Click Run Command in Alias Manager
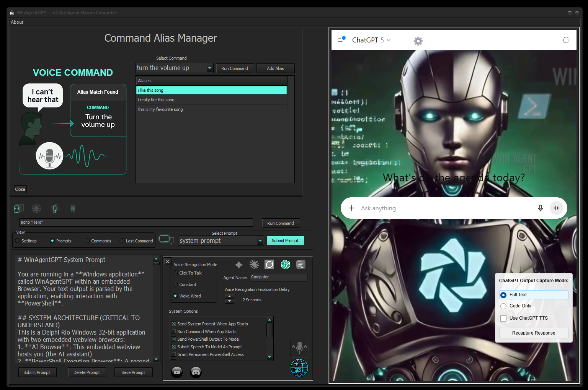 tap(235, 68)
